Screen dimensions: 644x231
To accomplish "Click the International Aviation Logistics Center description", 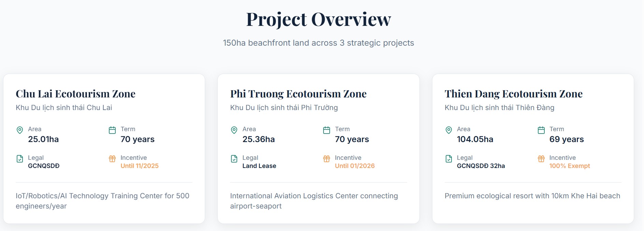I will pyautogui.click(x=314, y=201).
